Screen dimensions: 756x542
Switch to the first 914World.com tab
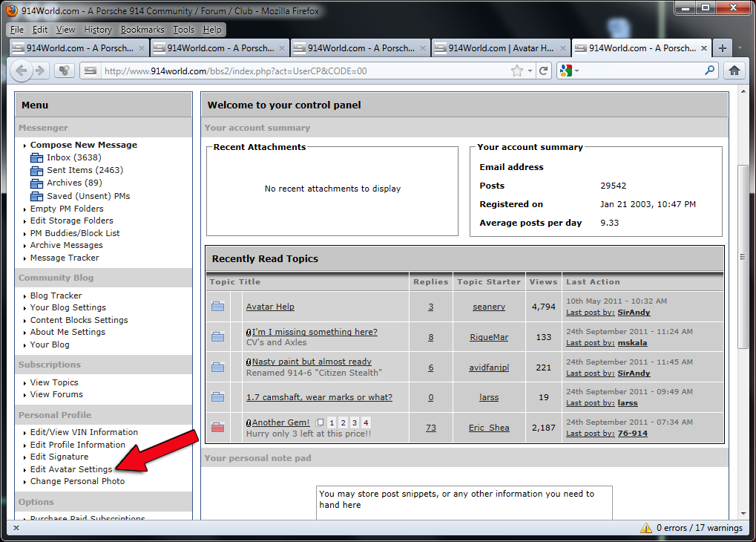click(78, 48)
